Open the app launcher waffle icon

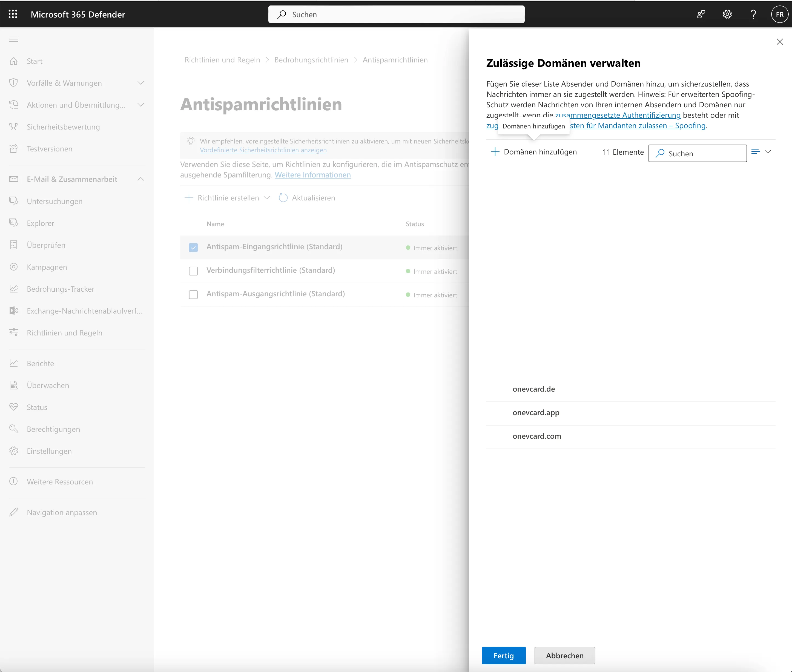tap(13, 14)
